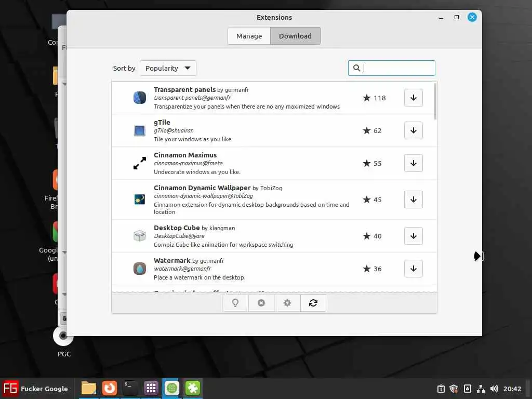Image resolution: width=532 pixels, height=399 pixels.
Task: Select the Transparent panels row title
Action: pyautogui.click(x=184, y=89)
